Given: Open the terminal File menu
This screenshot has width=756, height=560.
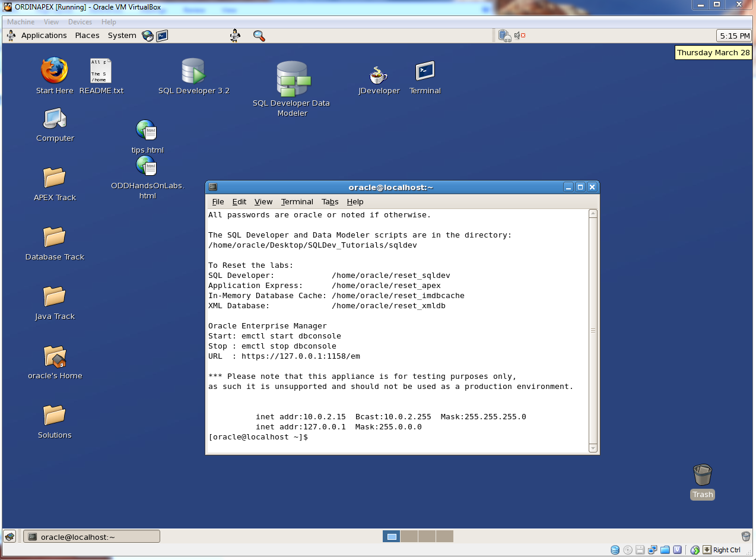Looking at the screenshot, I should click(218, 202).
